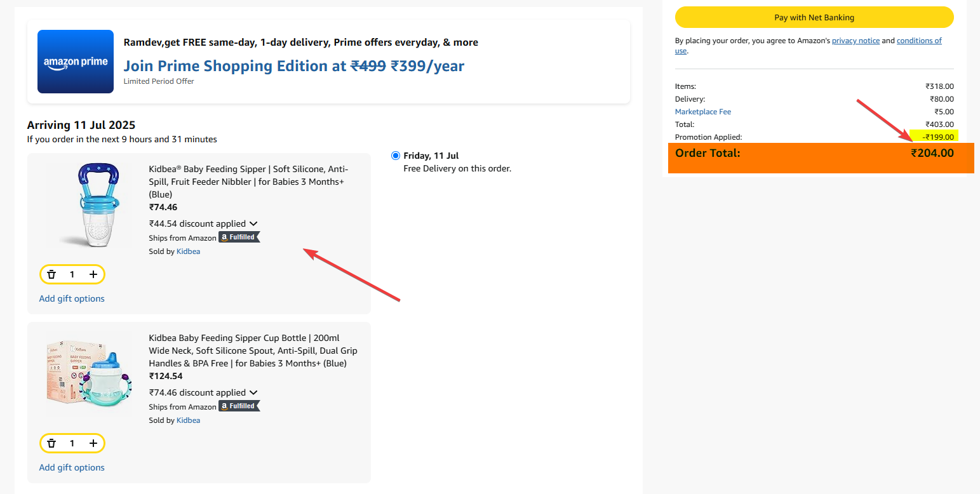Screen dimensions: 980x494
Task: Open Amazon's privacy notice link
Action: pyautogui.click(x=856, y=41)
